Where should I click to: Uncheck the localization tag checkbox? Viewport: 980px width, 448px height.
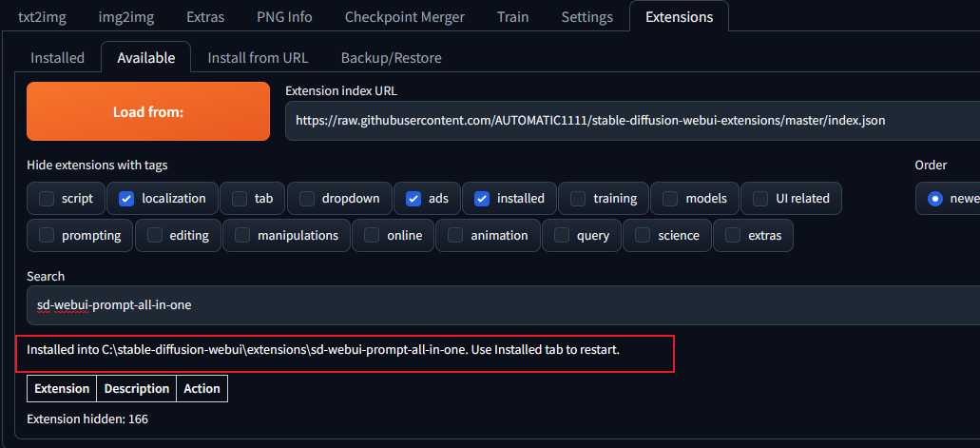126,199
